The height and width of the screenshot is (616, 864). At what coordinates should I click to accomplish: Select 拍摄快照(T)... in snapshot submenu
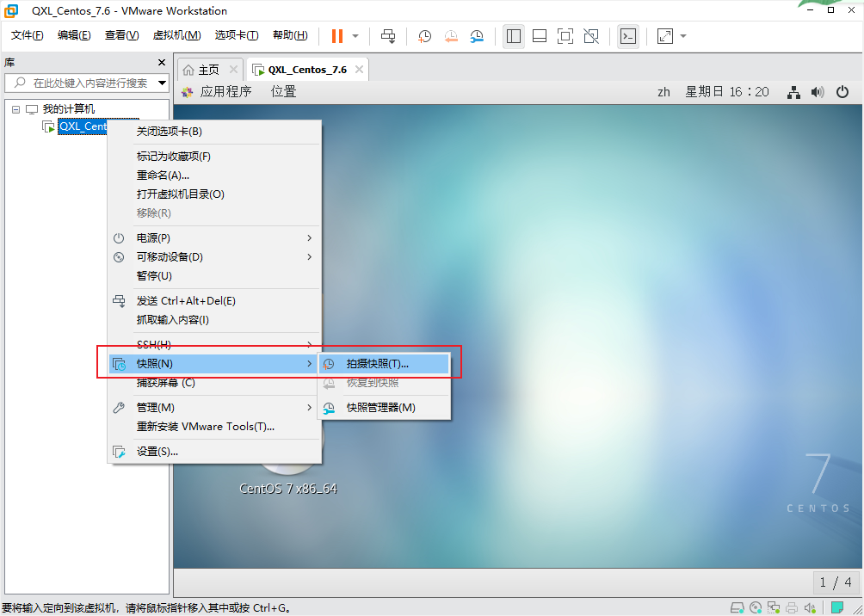coord(384,364)
